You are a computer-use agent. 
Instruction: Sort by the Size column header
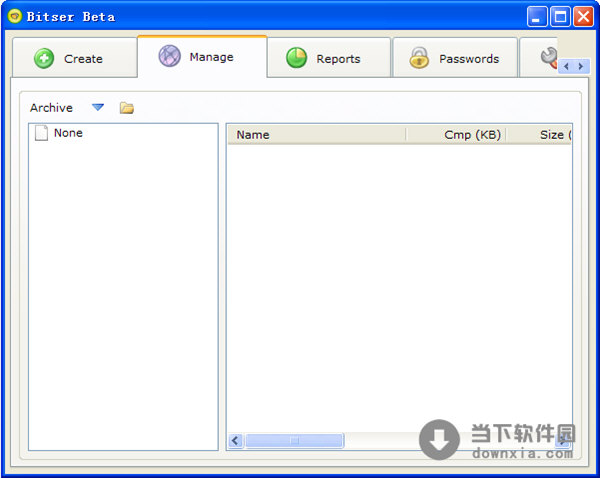click(539, 135)
